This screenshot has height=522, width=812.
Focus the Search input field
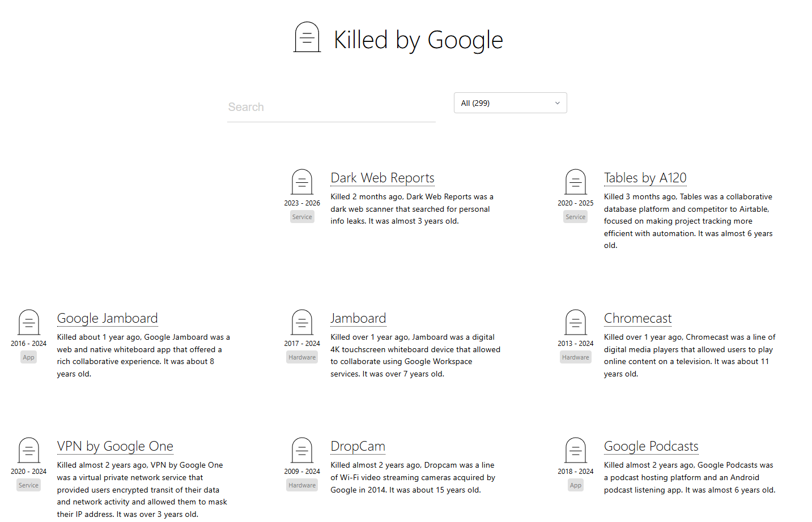(331, 107)
